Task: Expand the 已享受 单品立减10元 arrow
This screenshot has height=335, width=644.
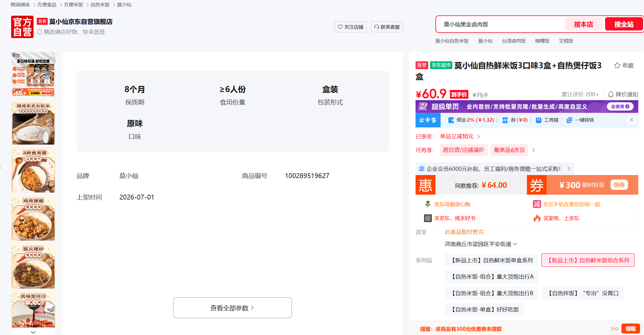Action: point(479,136)
